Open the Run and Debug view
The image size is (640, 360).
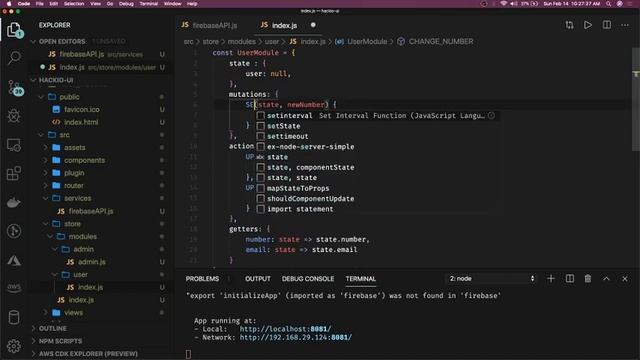[x=14, y=116]
